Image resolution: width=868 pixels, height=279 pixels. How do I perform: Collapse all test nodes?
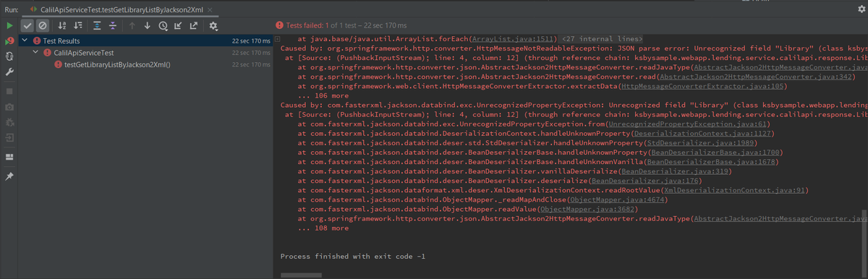click(x=112, y=25)
